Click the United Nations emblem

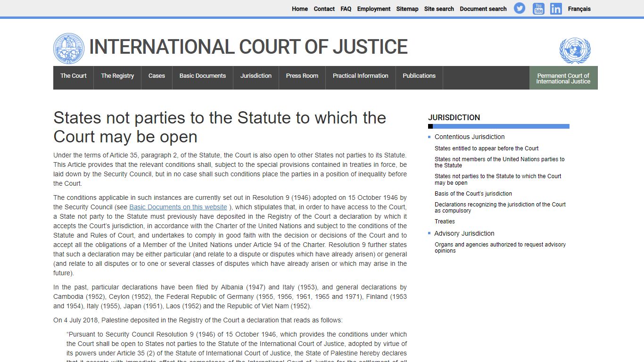point(575,51)
